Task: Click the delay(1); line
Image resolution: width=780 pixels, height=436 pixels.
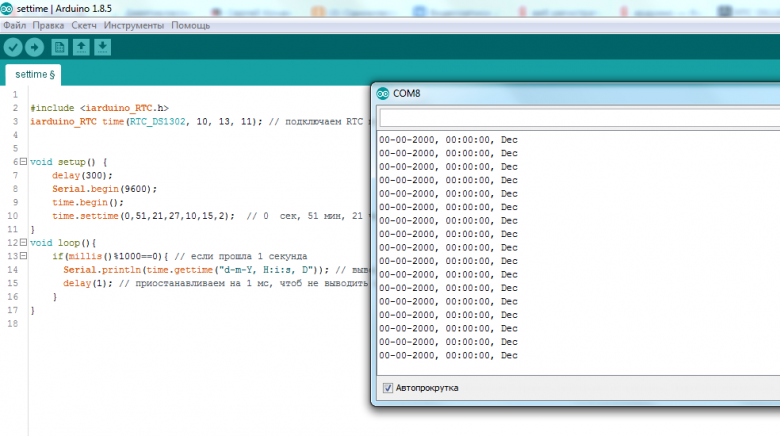Action: tap(215, 283)
